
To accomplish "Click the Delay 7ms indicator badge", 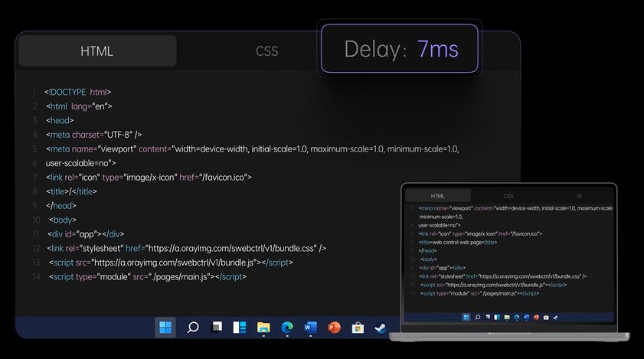I will 400,49.
